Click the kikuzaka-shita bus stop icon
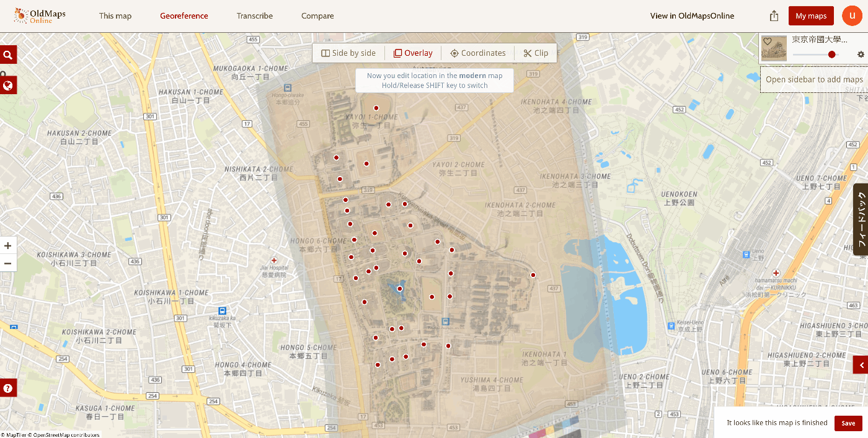This screenshot has height=438, width=868. [222, 311]
